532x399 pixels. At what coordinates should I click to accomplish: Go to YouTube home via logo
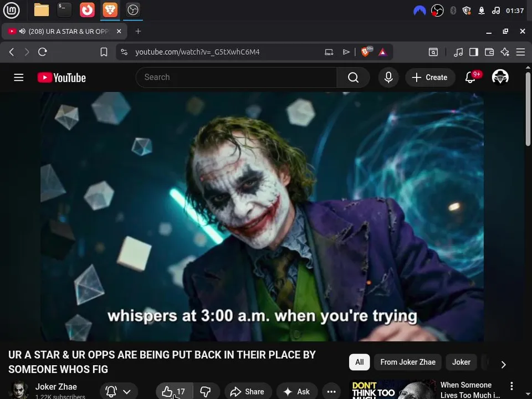pyautogui.click(x=62, y=78)
